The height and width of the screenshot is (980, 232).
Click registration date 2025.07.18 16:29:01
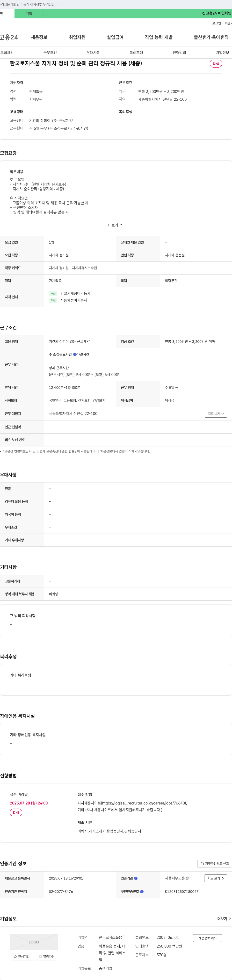pos(66,878)
